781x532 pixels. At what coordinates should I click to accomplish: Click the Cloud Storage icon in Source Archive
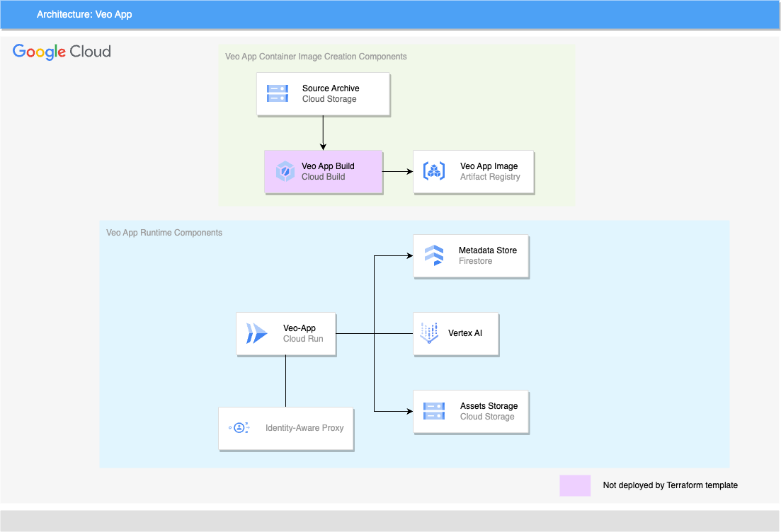click(278, 93)
